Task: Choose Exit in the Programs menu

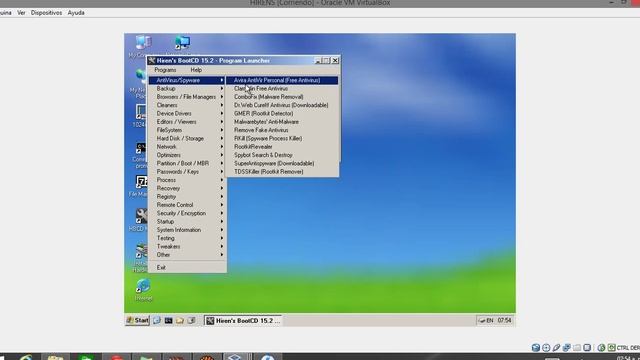Action: (187, 268)
